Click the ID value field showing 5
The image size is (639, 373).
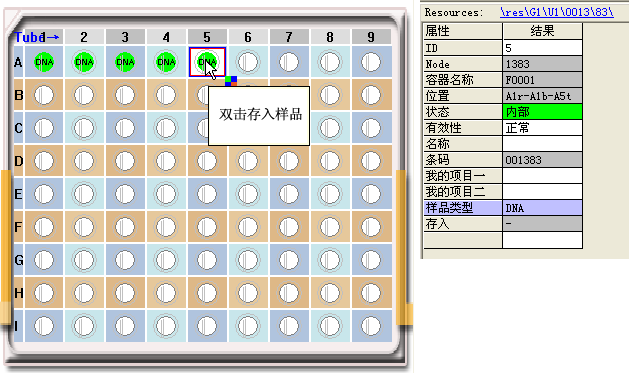(542, 48)
